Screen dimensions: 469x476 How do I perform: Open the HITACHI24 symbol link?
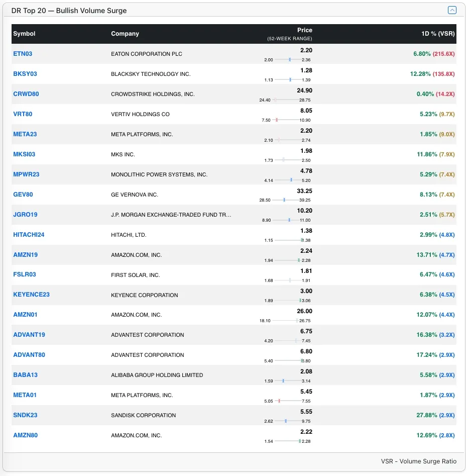tap(29, 234)
